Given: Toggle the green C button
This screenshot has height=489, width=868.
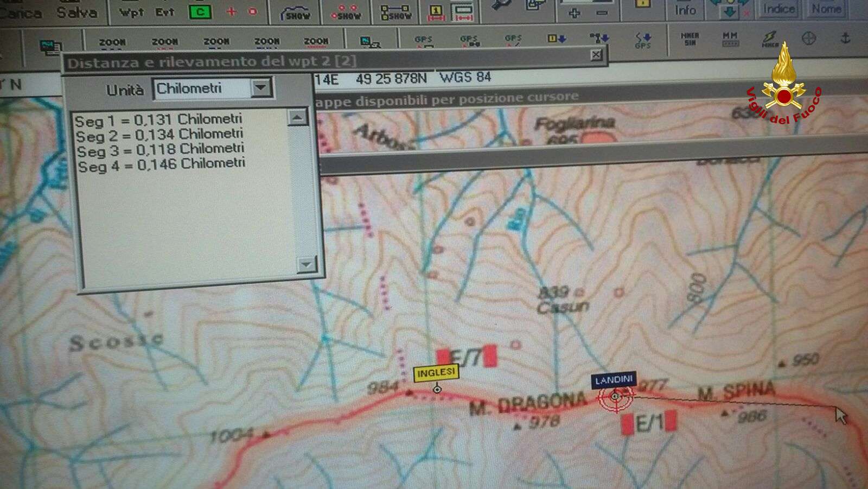Looking at the screenshot, I should (200, 12).
